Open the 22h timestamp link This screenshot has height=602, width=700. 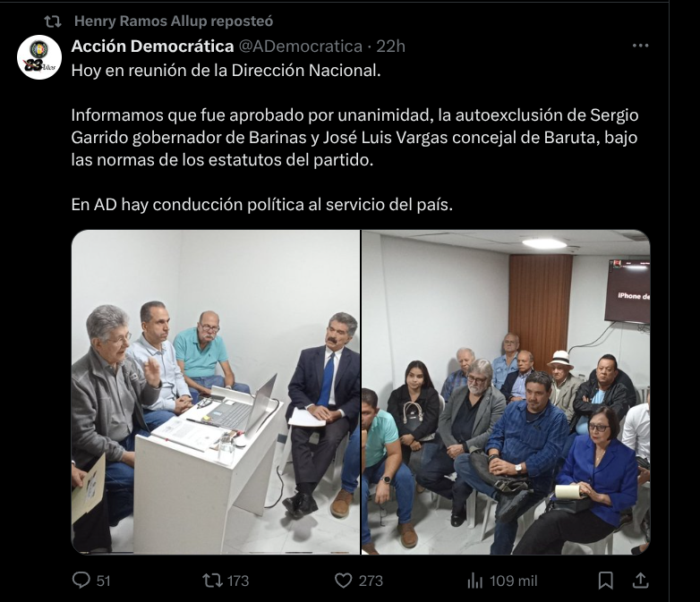tap(390, 46)
